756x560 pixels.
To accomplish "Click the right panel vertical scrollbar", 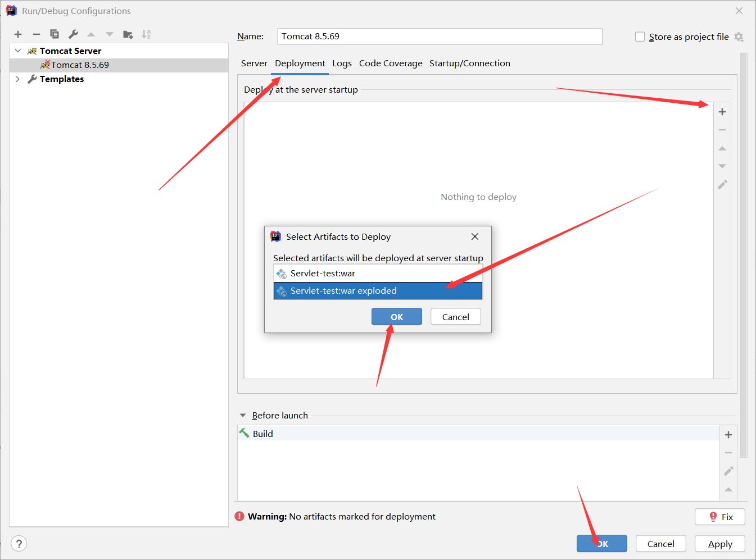I will [x=744, y=256].
